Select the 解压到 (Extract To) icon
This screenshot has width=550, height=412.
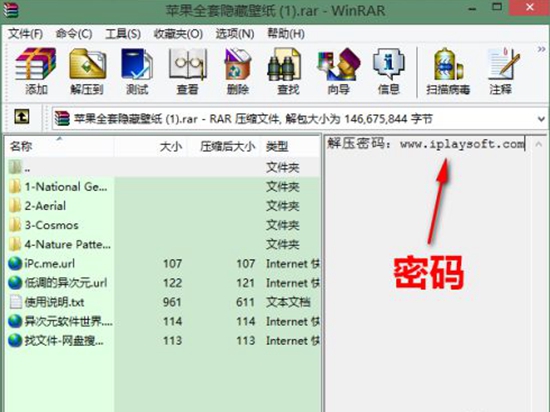(87, 72)
